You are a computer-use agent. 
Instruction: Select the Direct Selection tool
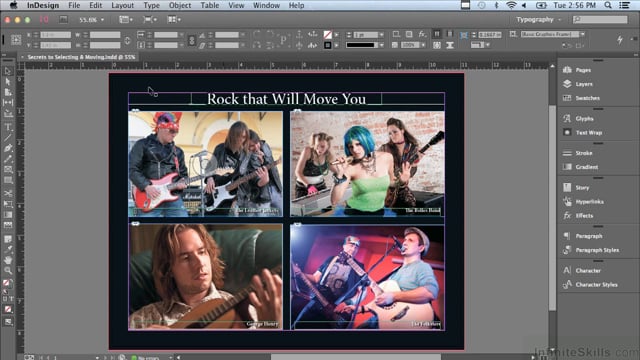coord(8,82)
